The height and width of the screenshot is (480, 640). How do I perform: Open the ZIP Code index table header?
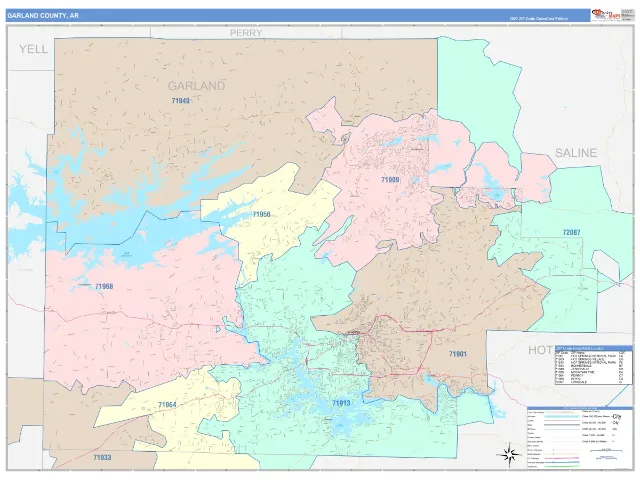(x=594, y=348)
